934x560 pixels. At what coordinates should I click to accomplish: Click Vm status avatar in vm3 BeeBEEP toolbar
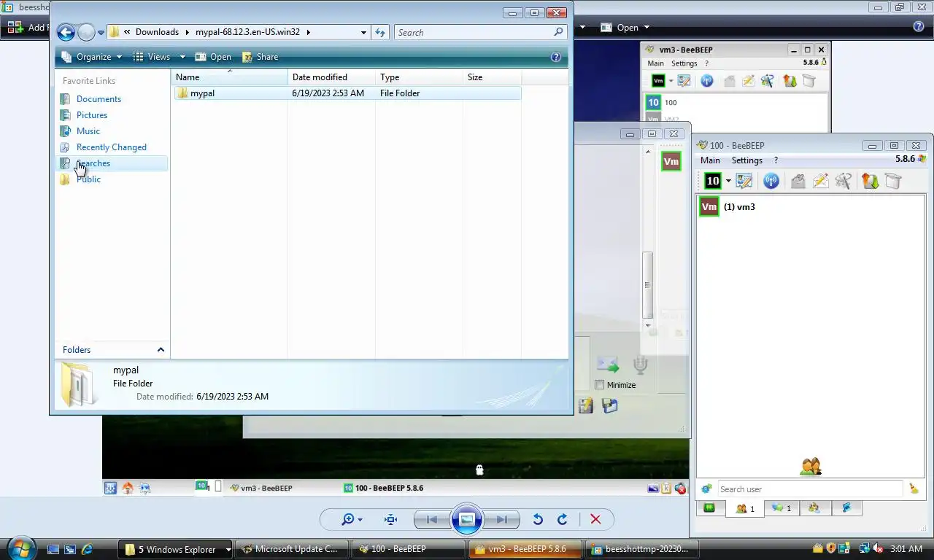[x=658, y=81]
